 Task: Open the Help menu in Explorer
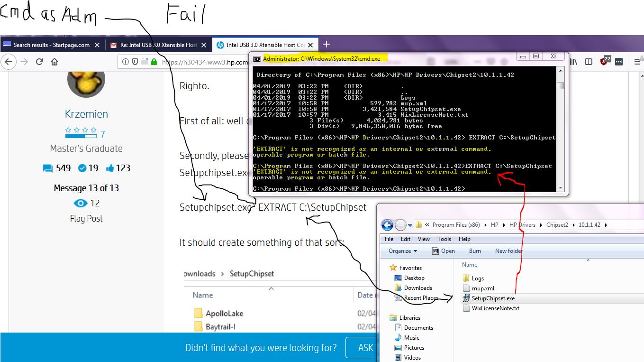point(465,239)
